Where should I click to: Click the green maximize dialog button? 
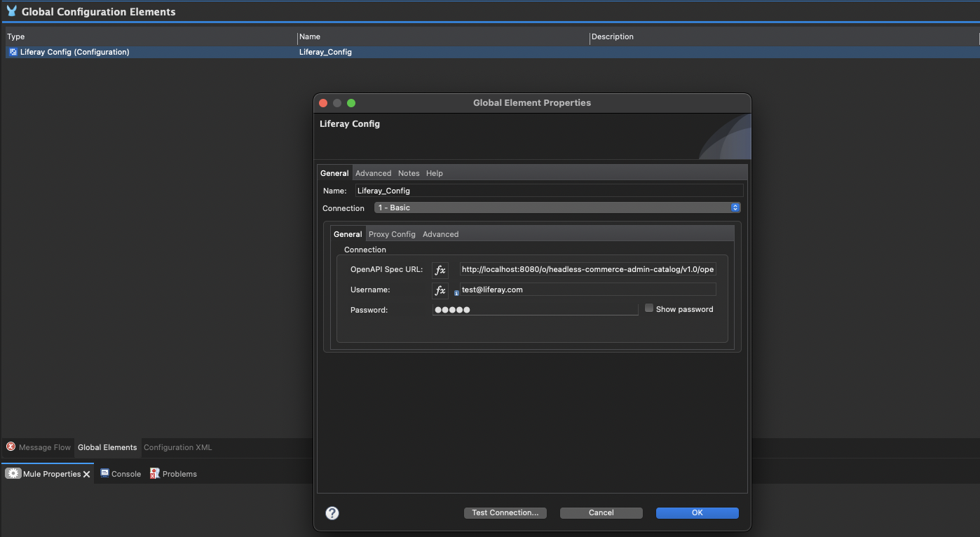point(351,103)
